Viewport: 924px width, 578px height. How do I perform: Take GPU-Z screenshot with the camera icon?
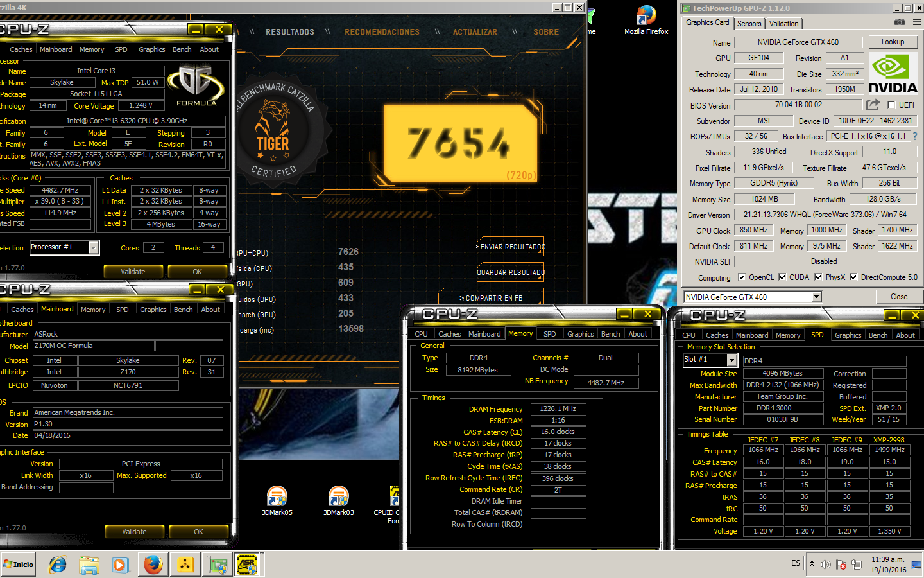(x=900, y=22)
